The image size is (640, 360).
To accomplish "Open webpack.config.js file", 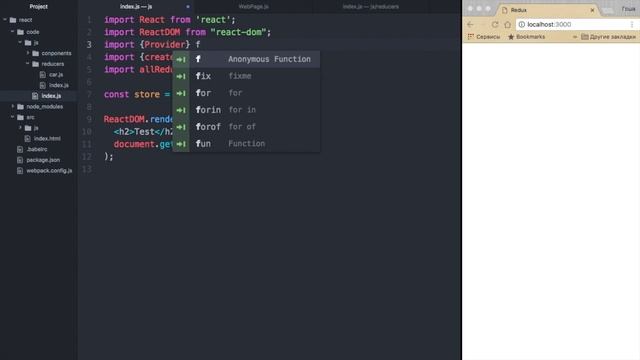I will (49, 171).
